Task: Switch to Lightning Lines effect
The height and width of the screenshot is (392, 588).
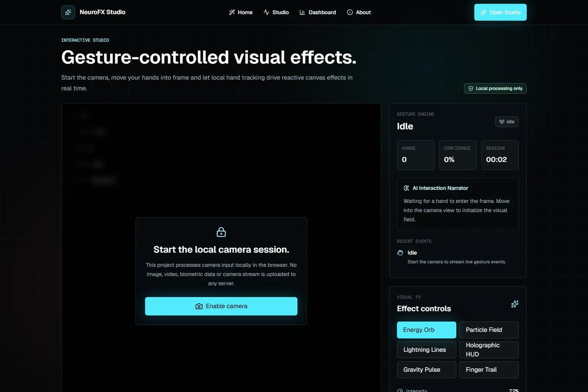Action: coord(426,350)
